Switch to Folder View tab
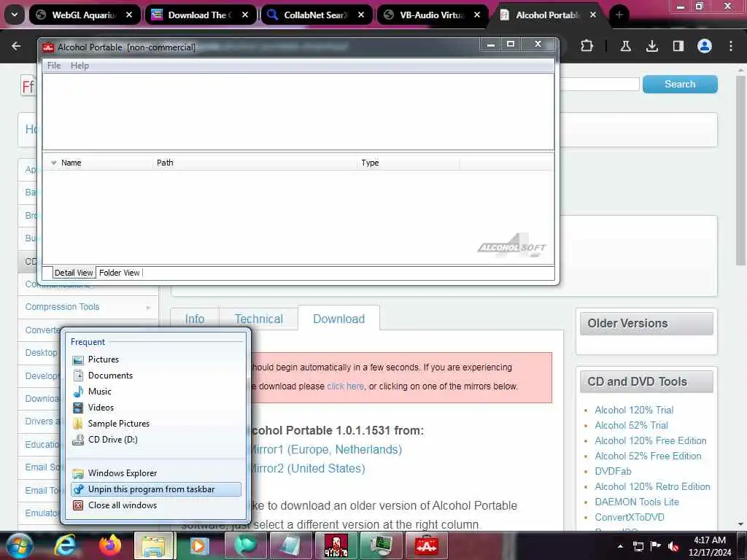747x560 pixels. (x=119, y=273)
